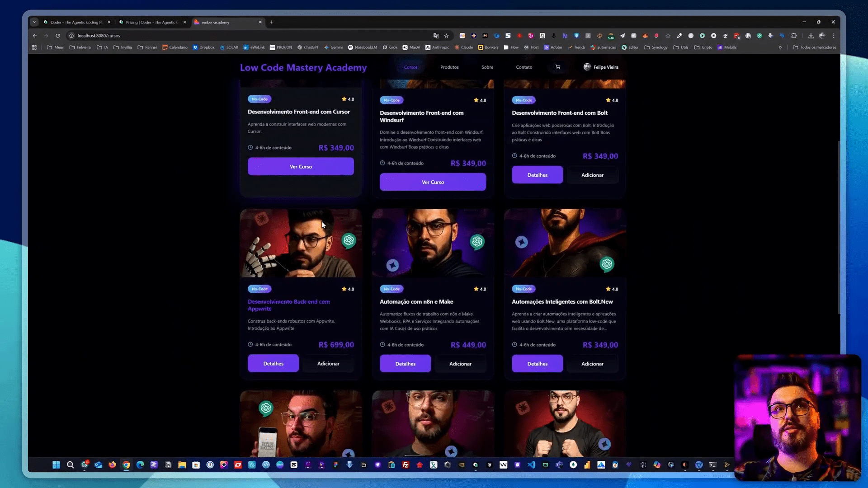Click Adicionar for Front-end com Bolt

click(x=592, y=175)
